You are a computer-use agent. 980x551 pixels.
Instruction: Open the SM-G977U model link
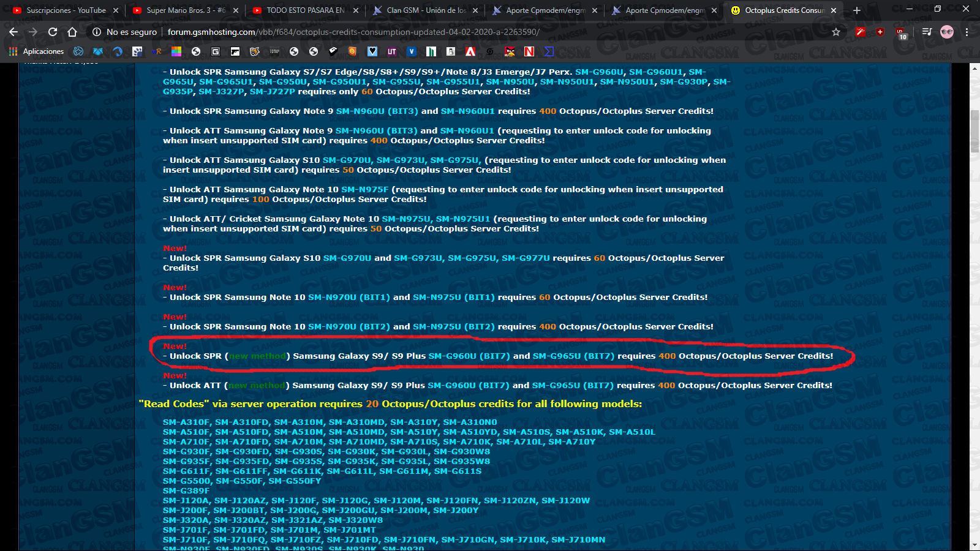pos(526,258)
